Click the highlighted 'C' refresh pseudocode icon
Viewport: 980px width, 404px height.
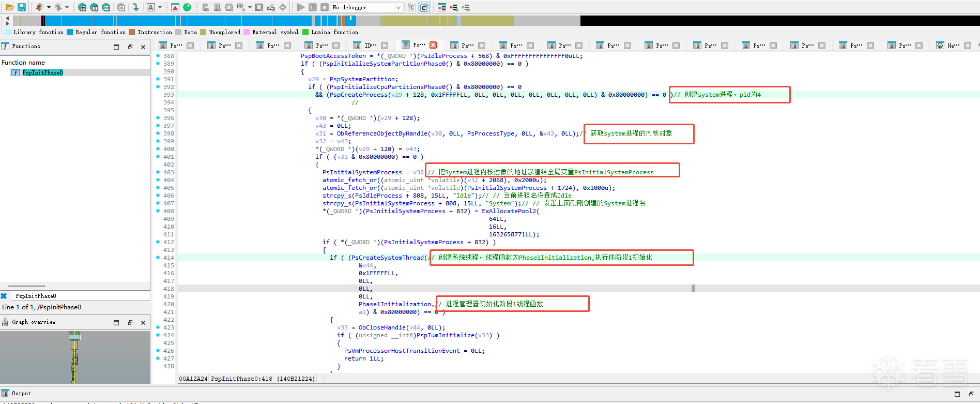coord(424,7)
